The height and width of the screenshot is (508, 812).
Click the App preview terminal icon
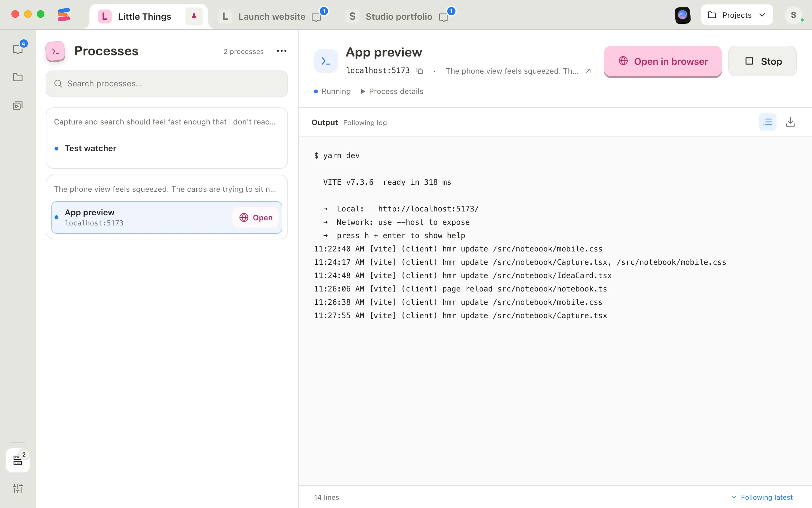[x=326, y=61]
